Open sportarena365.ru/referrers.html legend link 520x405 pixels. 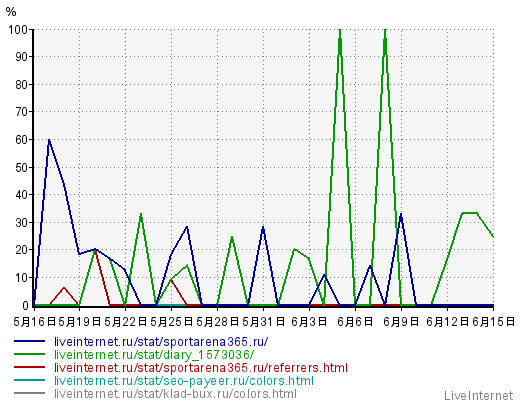pos(201,368)
